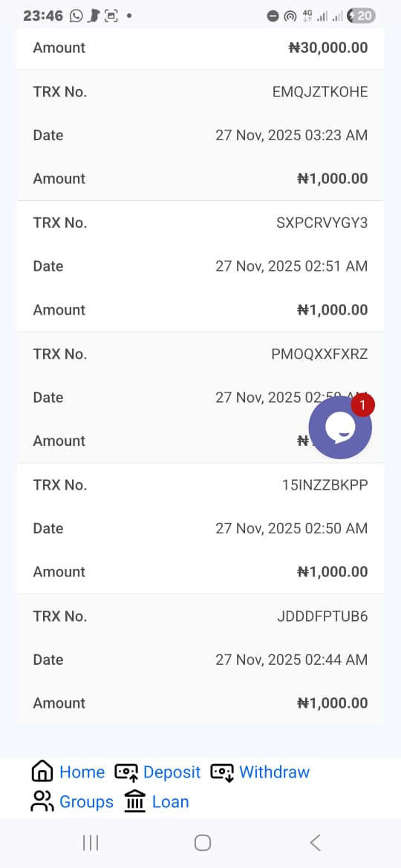Tap the Android home navigation button
This screenshot has height=868, width=401.
(x=203, y=843)
